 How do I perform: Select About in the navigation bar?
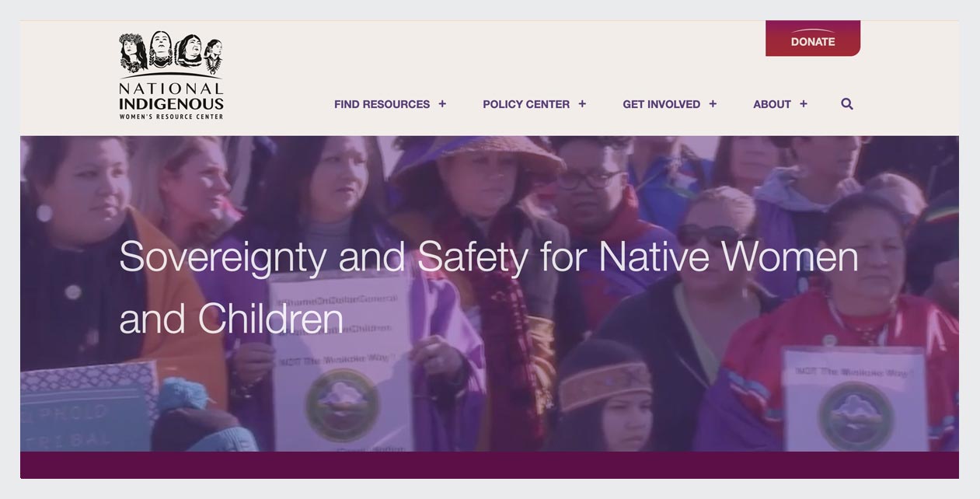click(x=772, y=104)
